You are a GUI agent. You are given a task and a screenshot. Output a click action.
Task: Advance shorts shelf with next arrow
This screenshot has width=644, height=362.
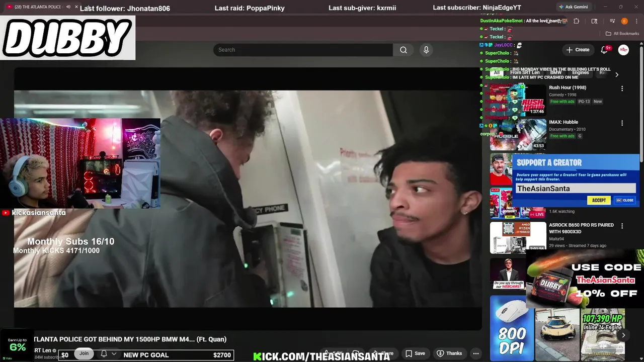tap(623, 335)
